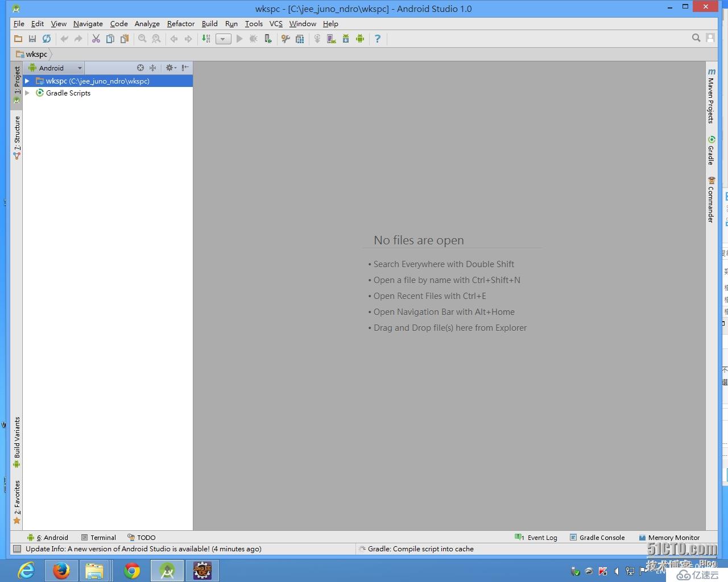This screenshot has width=728, height=582.
Task: Click the Debug bug icon
Action: [x=254, y=39]
